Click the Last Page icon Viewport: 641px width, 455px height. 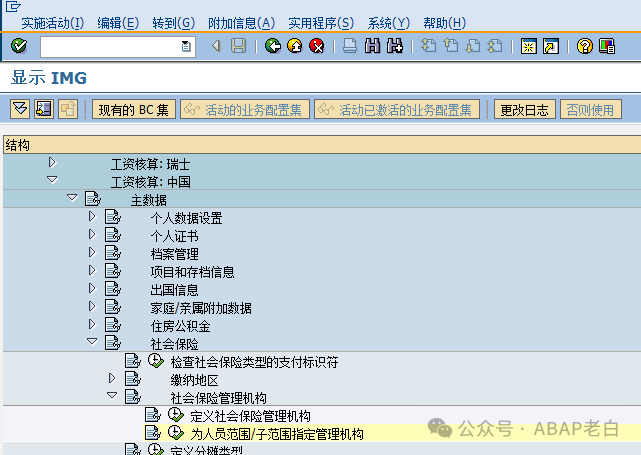coord(495,46)
